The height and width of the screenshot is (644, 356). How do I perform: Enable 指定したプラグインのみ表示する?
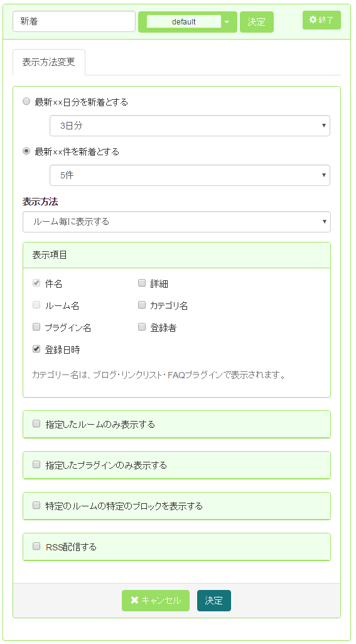[x=36, y=464]
